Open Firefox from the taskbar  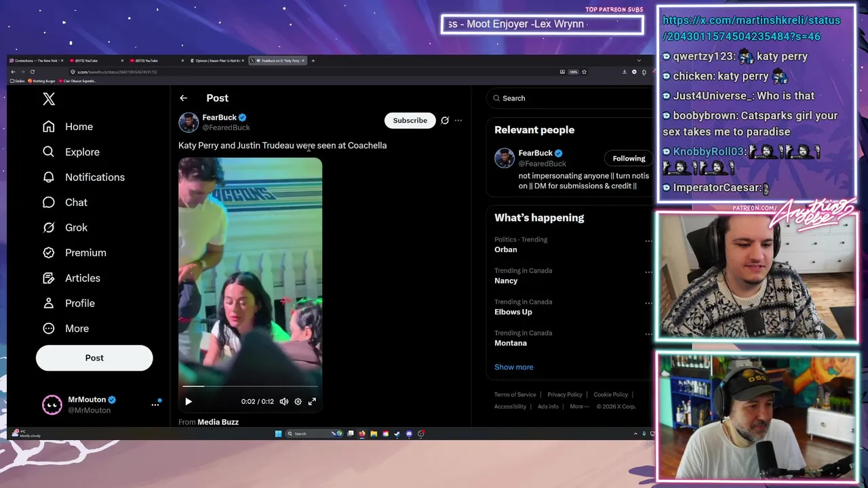(x=362, y=434)
